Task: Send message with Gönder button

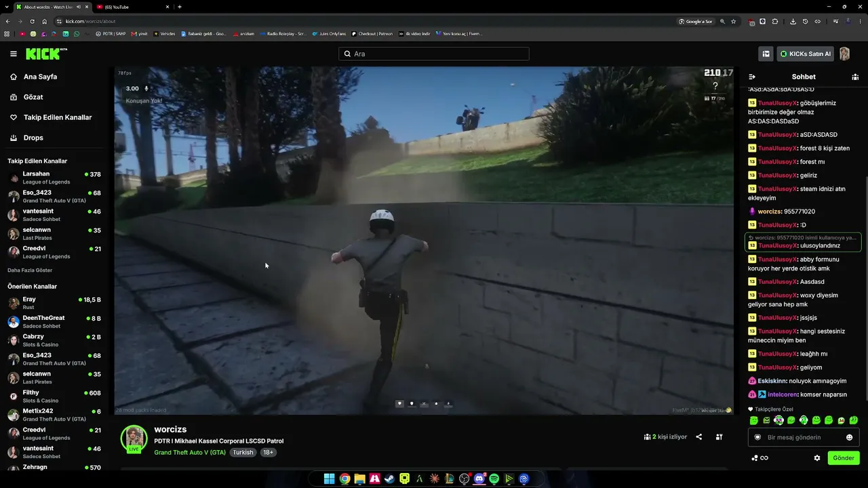Action: click(x=844, y=458)
